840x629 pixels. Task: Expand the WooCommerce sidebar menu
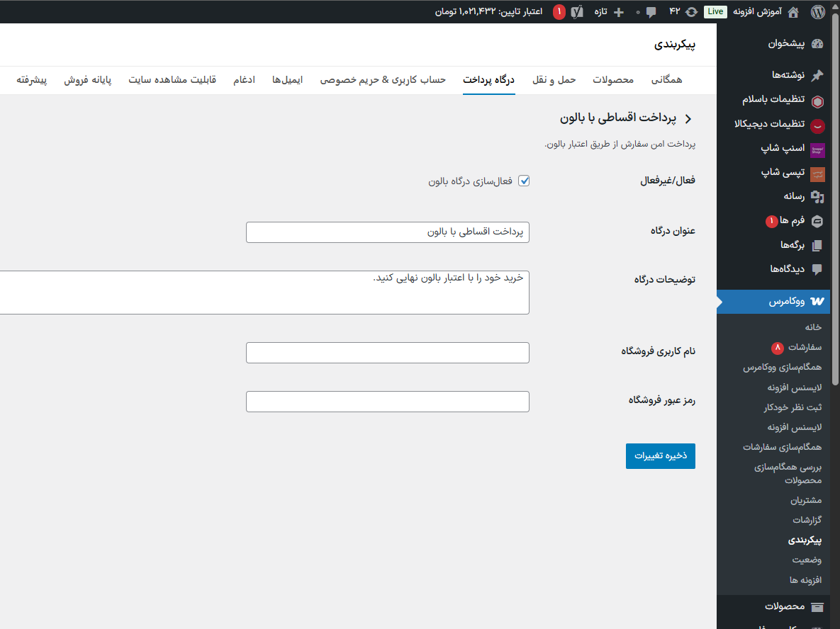[x=787, y=302]
